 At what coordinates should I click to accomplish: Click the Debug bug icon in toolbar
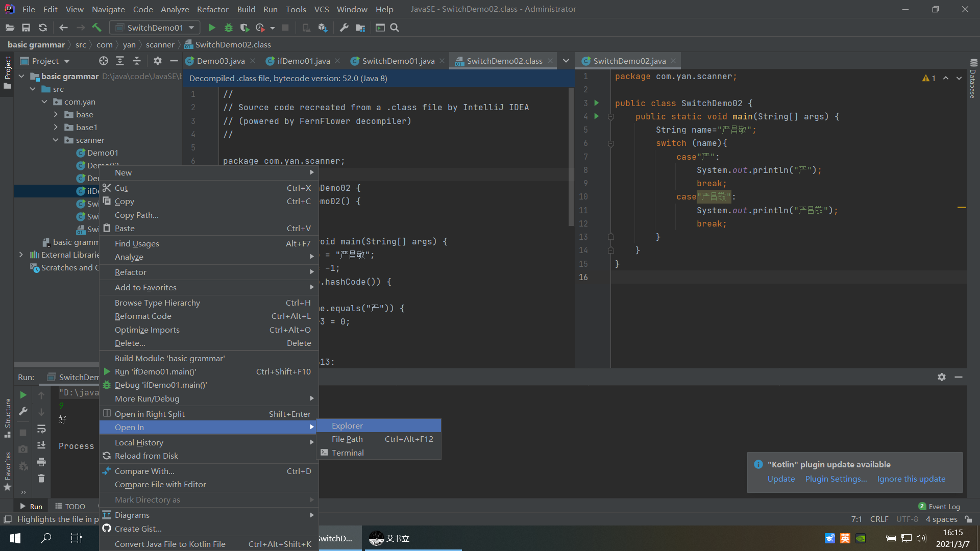229,28
